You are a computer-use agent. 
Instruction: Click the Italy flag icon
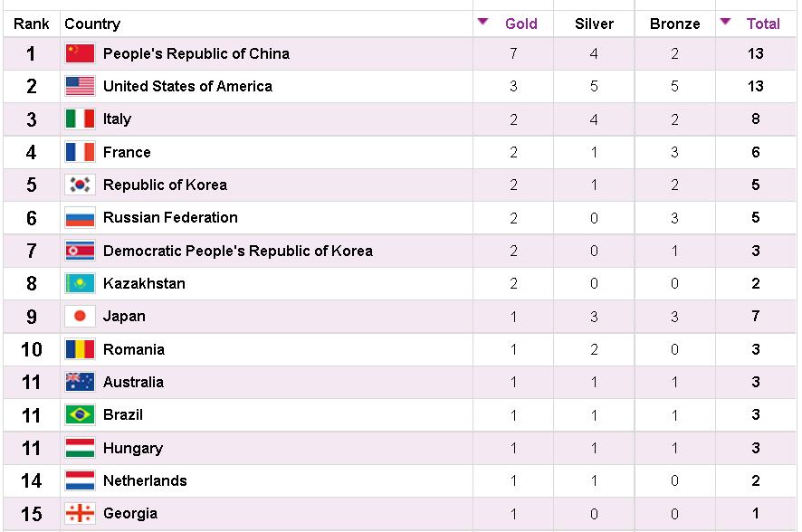click(x=80, y=119)
